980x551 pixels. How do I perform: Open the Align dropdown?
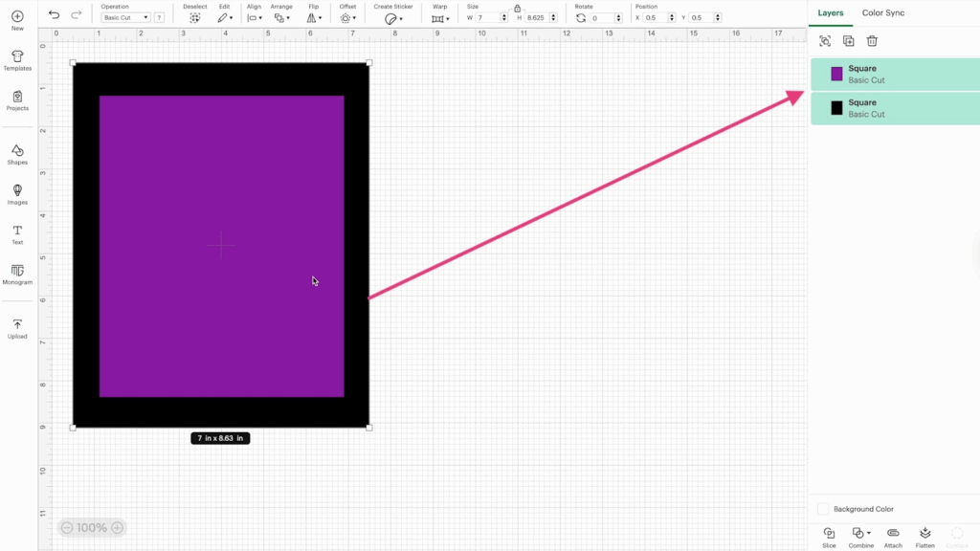click(x=255, y=18)
